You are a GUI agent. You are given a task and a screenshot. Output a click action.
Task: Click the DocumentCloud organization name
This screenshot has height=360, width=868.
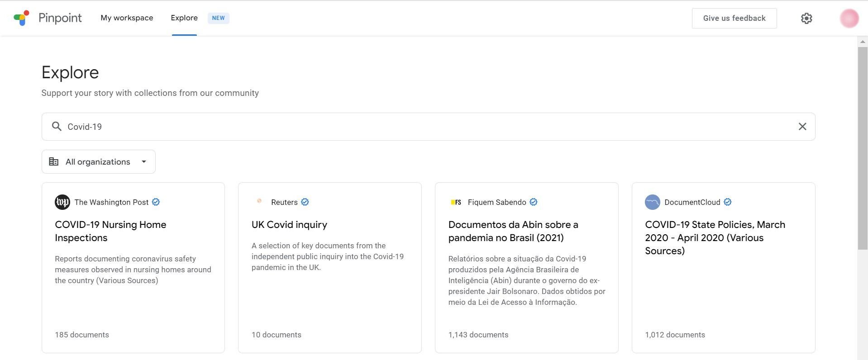pos(692,202)
